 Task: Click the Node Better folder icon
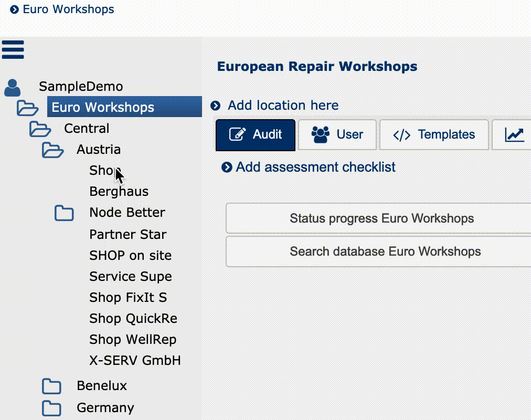tap(65, 213)
